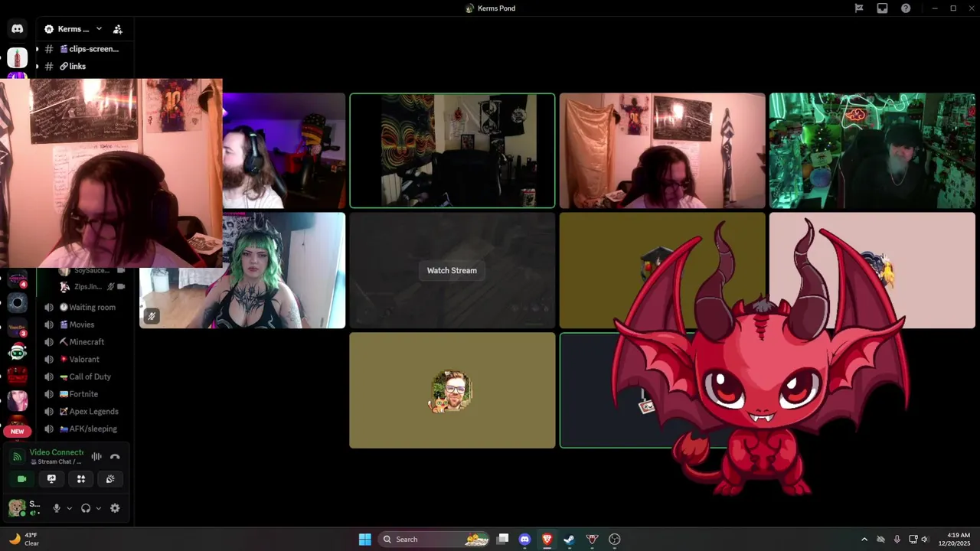Open Discord user settings gear
980x551 pixels.
click(115, 508)
